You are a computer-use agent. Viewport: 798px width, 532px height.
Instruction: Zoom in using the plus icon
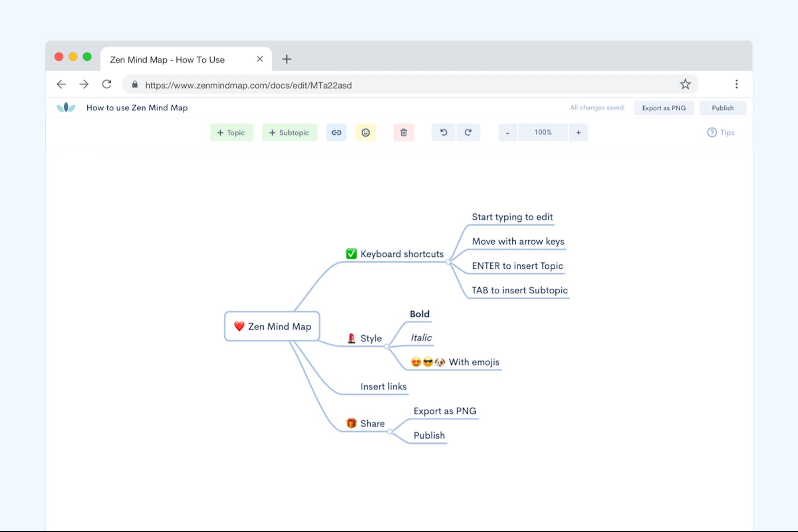pos(578,132)
